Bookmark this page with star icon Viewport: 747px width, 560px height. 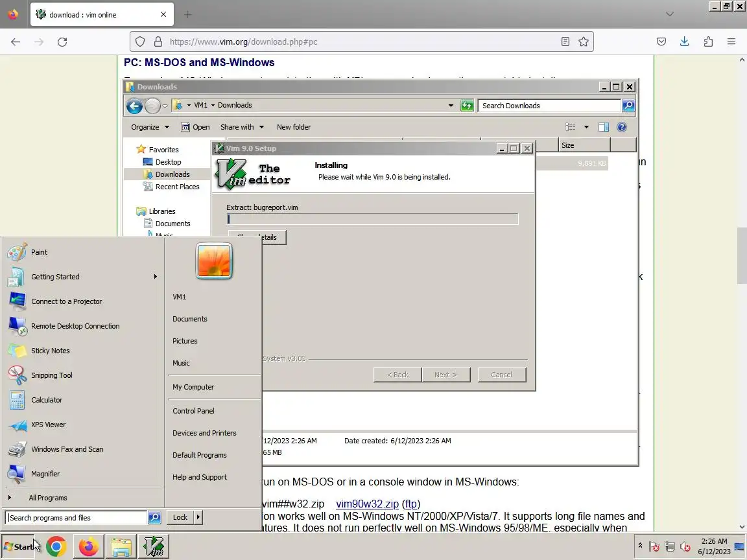pos(584,42)
